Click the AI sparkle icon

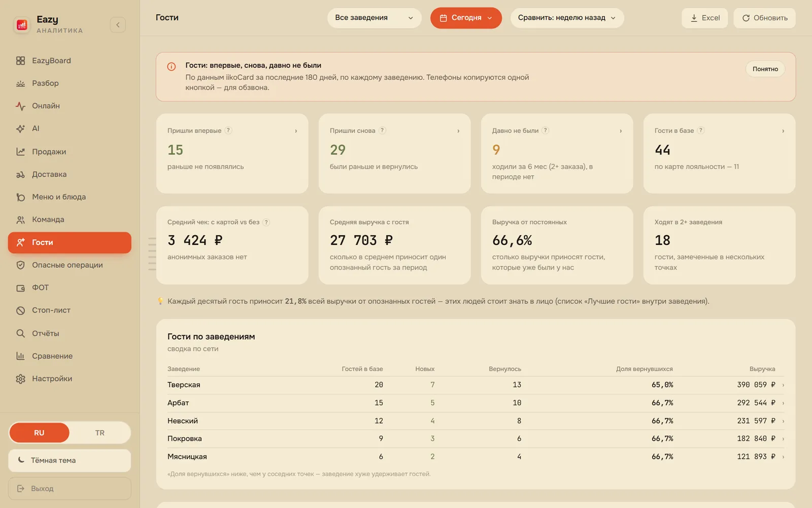(20, 129)
